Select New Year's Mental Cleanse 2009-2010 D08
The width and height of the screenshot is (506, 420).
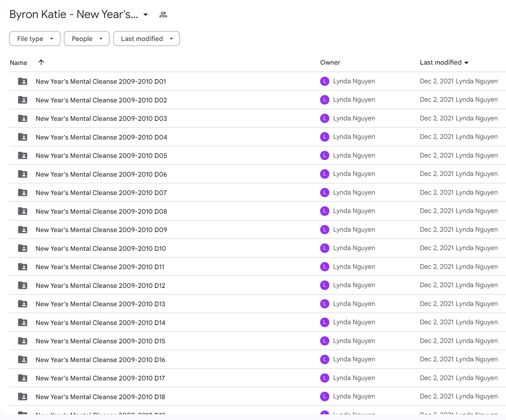click(101, 211)
